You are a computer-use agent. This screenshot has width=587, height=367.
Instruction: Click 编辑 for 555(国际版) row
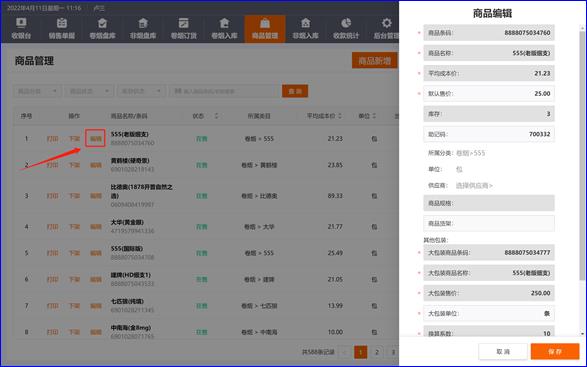tap(96, 253)
